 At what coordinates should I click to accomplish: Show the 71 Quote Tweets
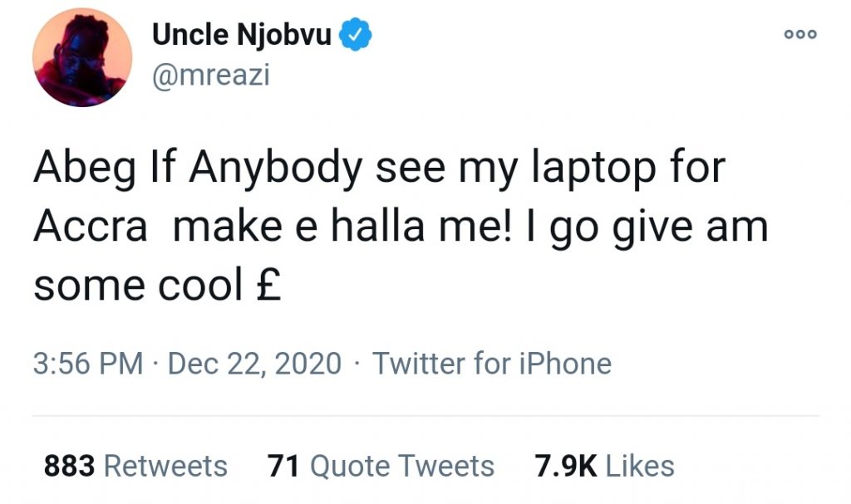coord(381,466)
